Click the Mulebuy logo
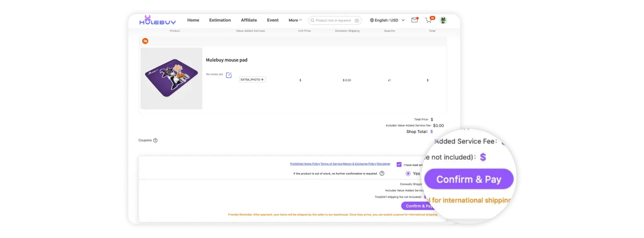This screenshot has height=238, width=644. [x=157, y=20]
